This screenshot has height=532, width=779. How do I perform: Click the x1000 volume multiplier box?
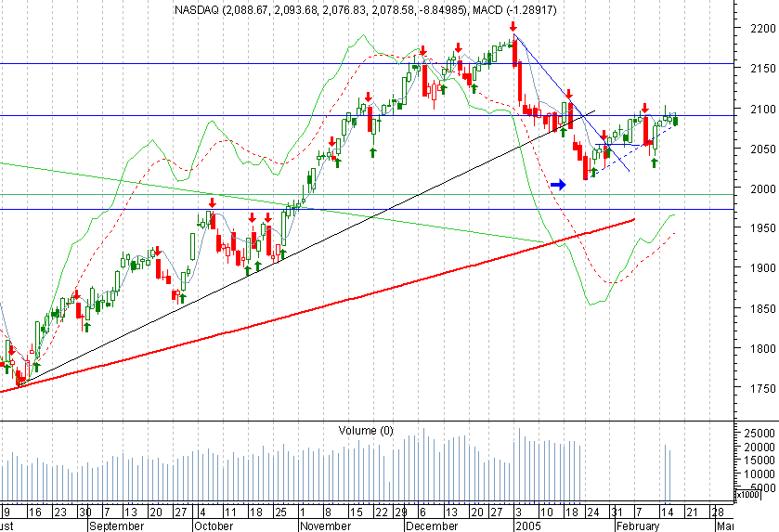(747, 495)
